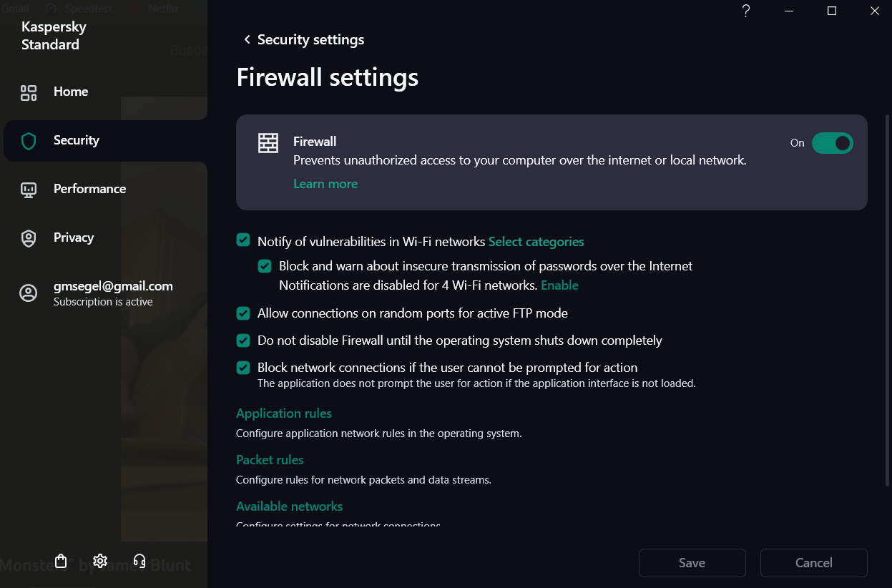Viewport: 892px width, 588px height.
Task: Click the Home dashboard icon in sidebar
Action: tap(29, 92)
